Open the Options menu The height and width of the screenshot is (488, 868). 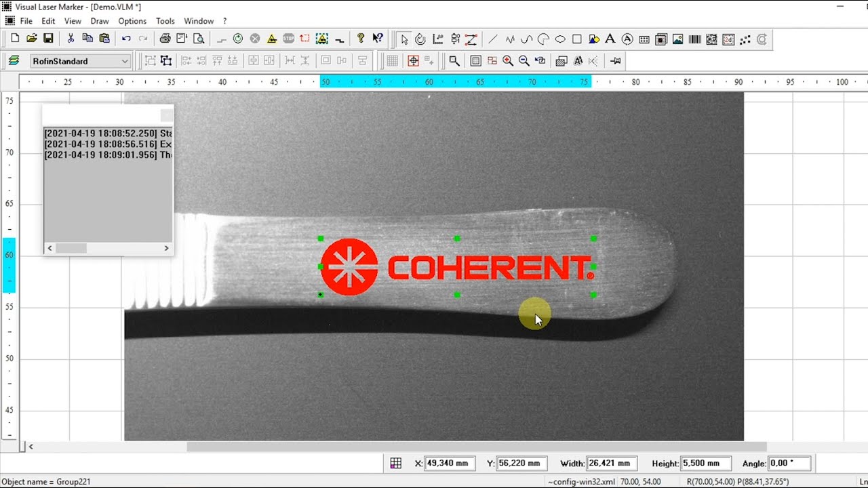132,21
